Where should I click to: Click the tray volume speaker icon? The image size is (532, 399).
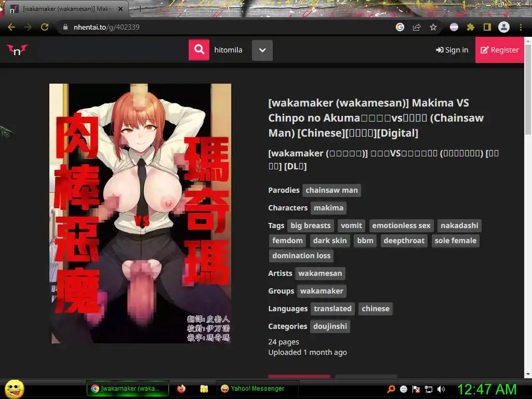[441, 389]
